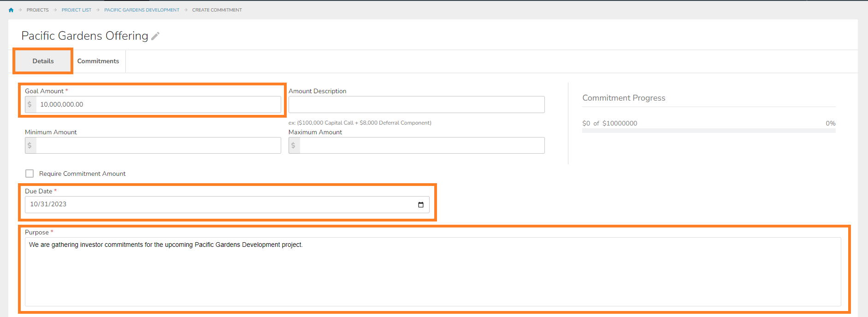Switch to the Commitments tab

[x=98, y=61]
